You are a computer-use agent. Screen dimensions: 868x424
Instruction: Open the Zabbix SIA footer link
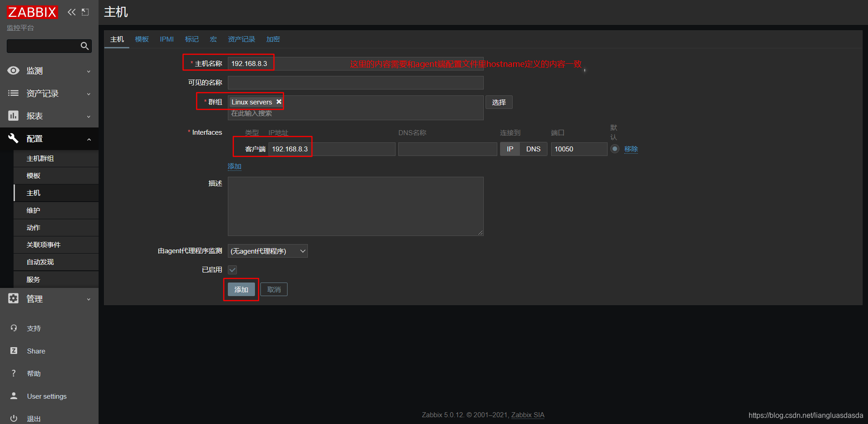(528, 415)
